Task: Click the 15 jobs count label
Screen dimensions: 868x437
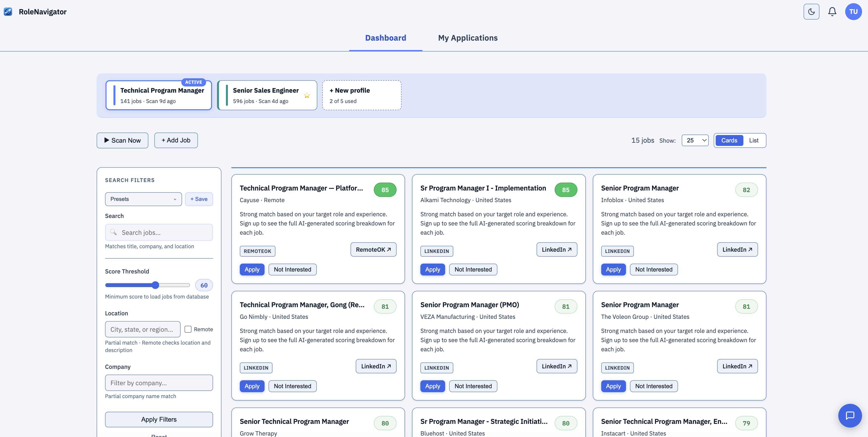Action: [643, 140]
